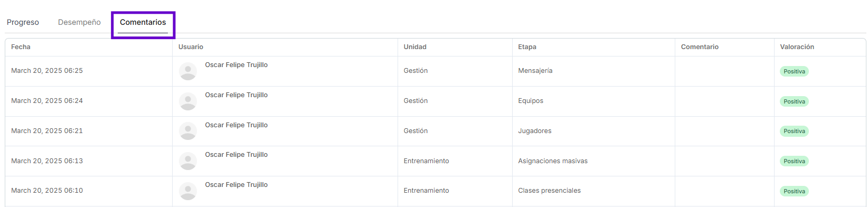
Task: Click avatar icon in 06:13 row
Action: pos(188,161)
